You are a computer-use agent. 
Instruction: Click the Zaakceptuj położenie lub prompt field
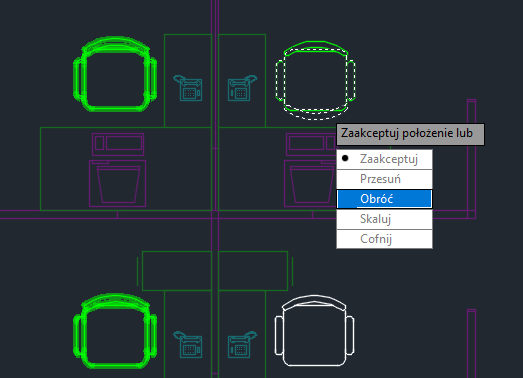pos(410,134)
